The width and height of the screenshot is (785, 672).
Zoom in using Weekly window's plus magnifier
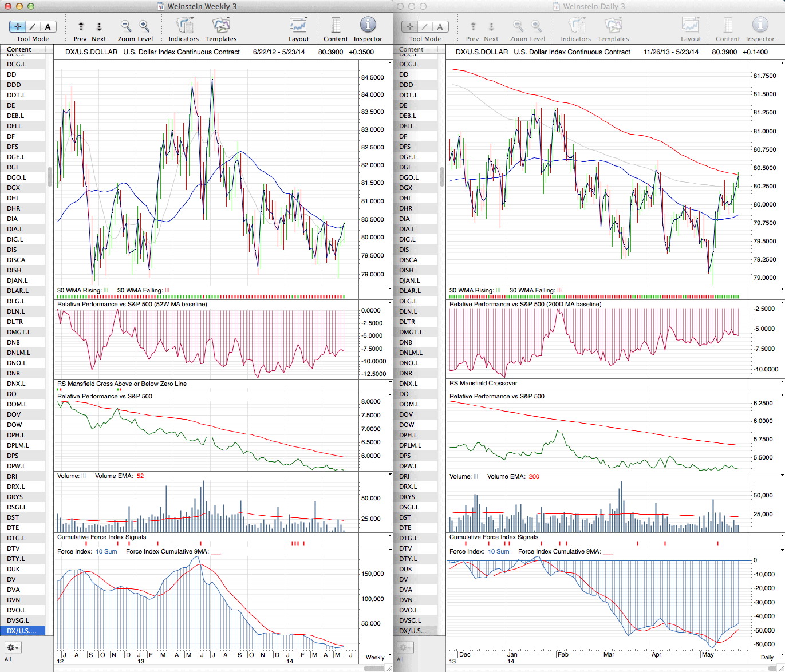point(144,26)
